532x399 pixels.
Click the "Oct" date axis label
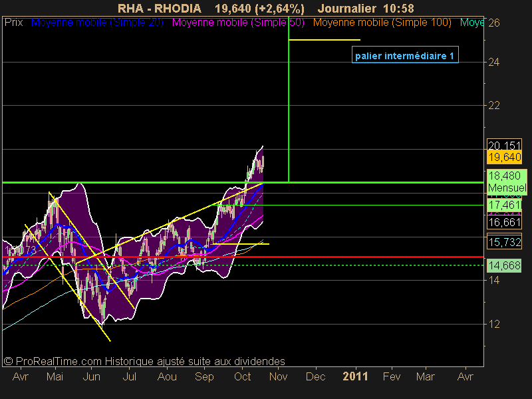[243, 376]
